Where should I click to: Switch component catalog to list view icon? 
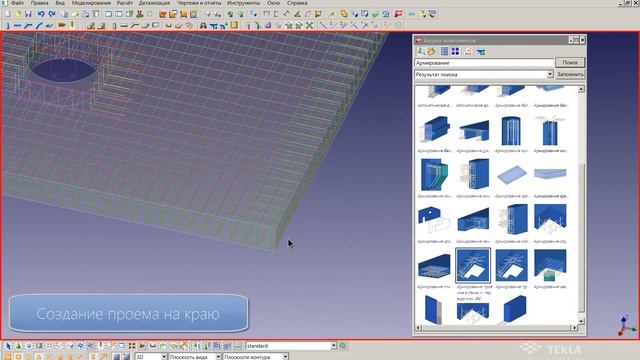444,51
